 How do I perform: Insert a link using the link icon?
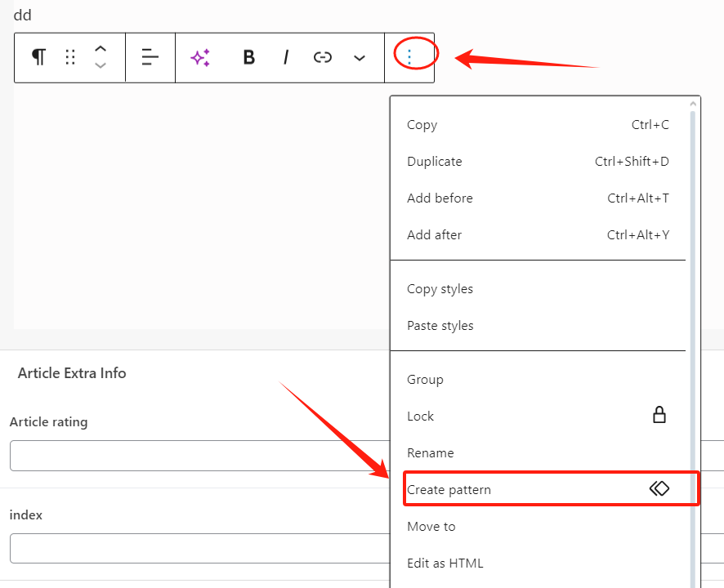tap(323, 57)
